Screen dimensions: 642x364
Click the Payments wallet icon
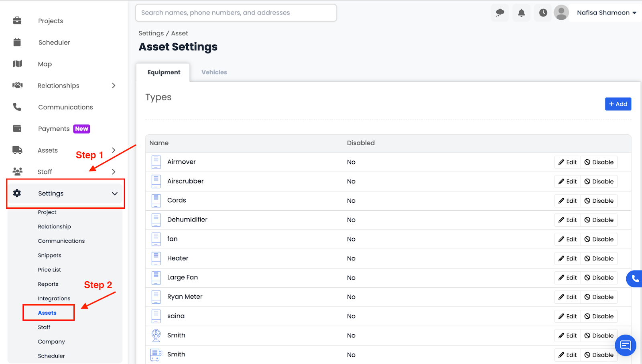(x=17, y=128)
